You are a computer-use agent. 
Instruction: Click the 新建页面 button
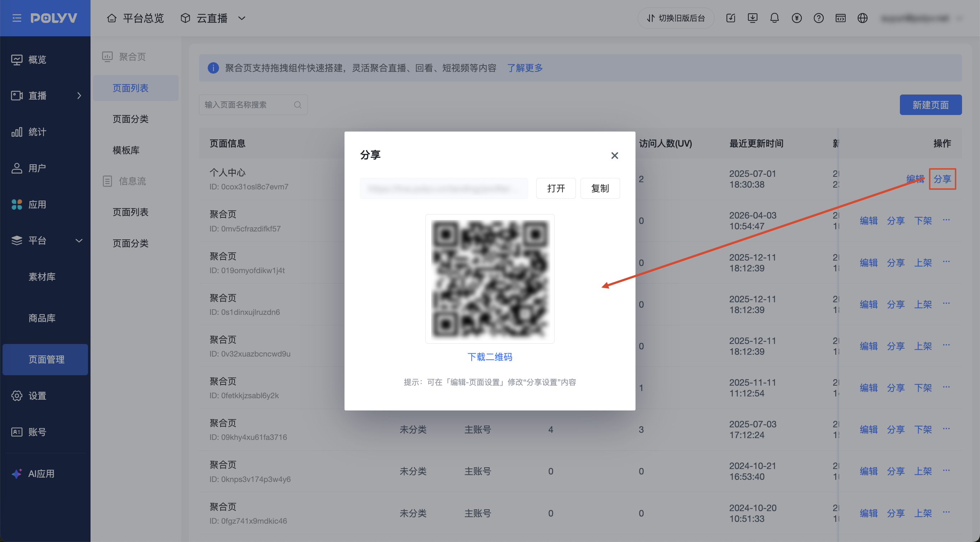pyautogui.click(x=930, y=105)
